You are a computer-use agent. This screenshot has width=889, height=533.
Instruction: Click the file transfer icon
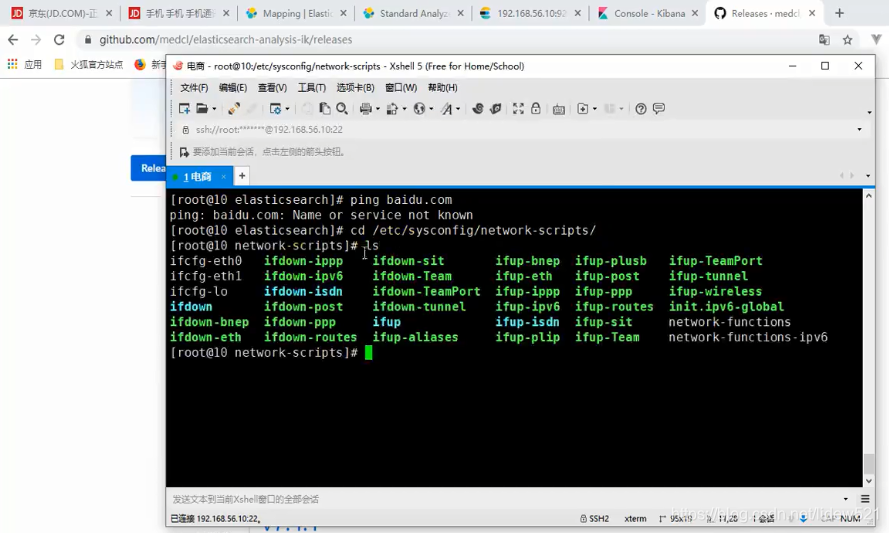[x=392, y=108]
